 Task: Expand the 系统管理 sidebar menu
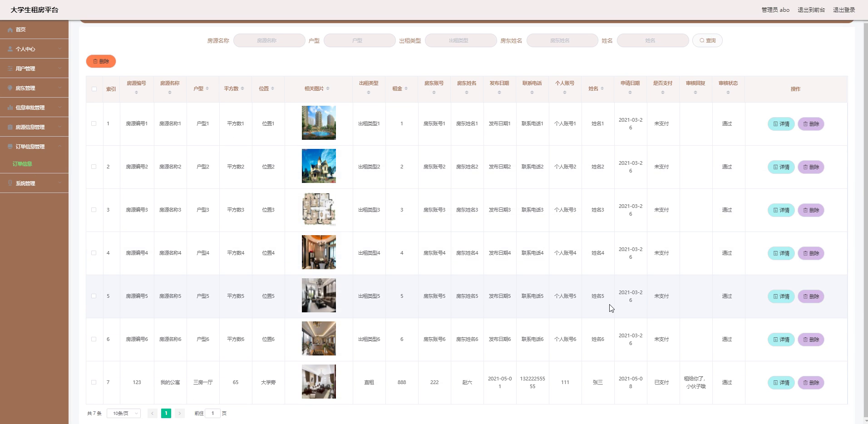(x=34, y=183)
